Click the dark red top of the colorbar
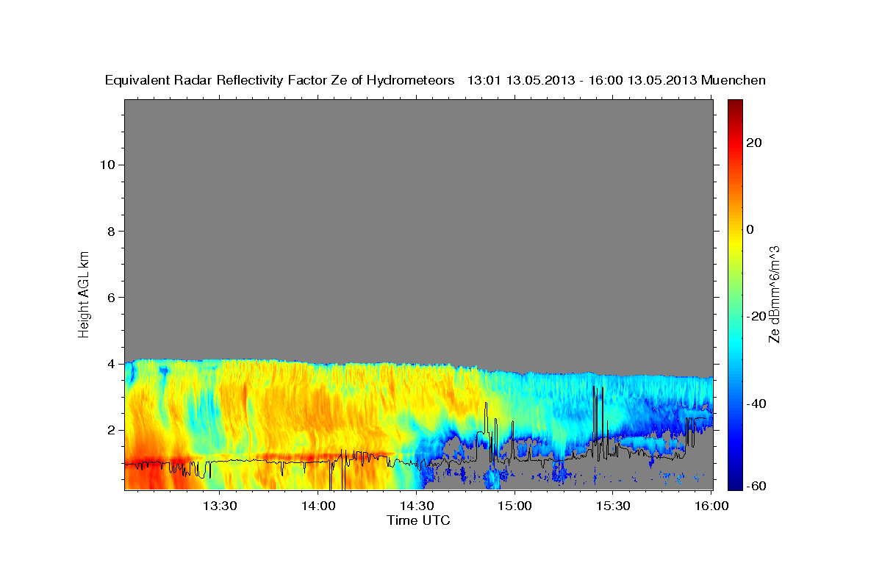The image size is (882, 588). (x=735, y=104)
